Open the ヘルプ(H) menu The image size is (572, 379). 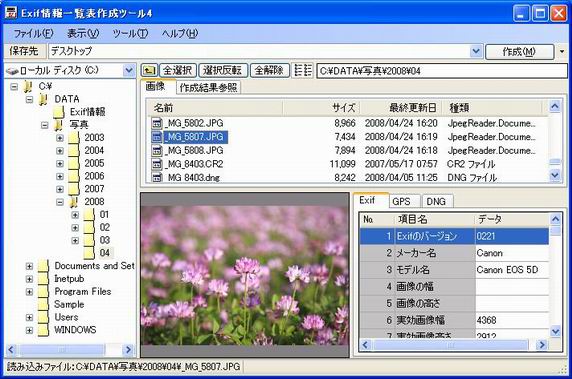[180, 34]
